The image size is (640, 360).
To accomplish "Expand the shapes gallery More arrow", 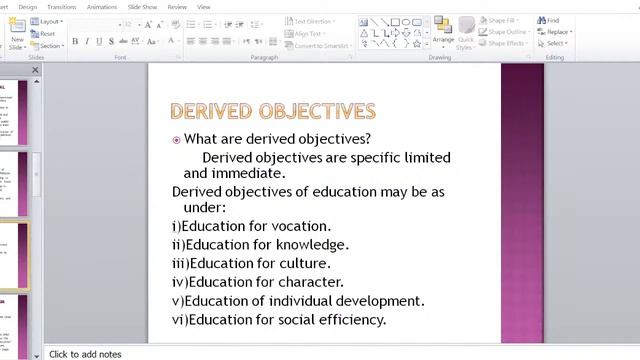I will pyautogui.click(x=427, y=44).
